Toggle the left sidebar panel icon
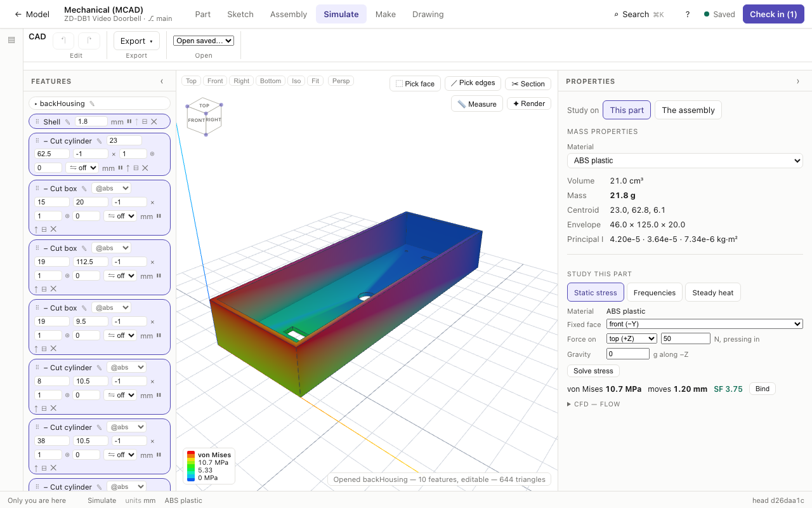This screenshot has width=812, height=508. click(11, 40)
